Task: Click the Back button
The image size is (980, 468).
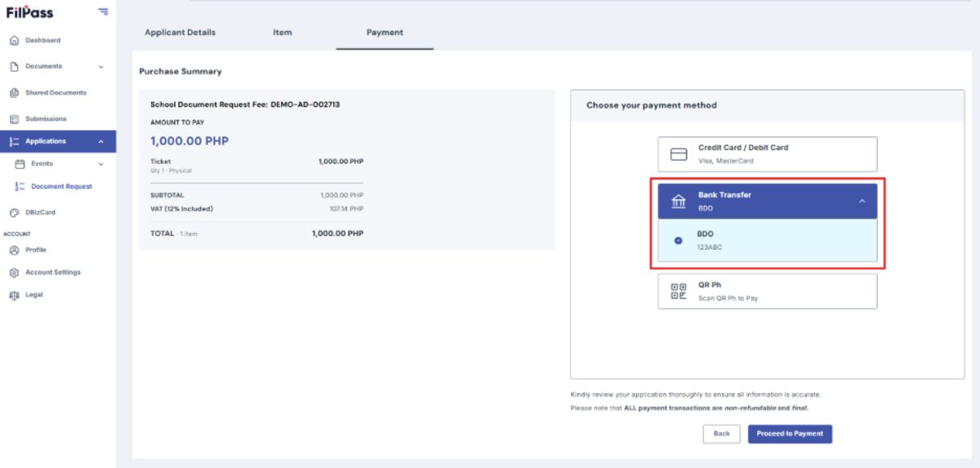Action: [721, 434]
